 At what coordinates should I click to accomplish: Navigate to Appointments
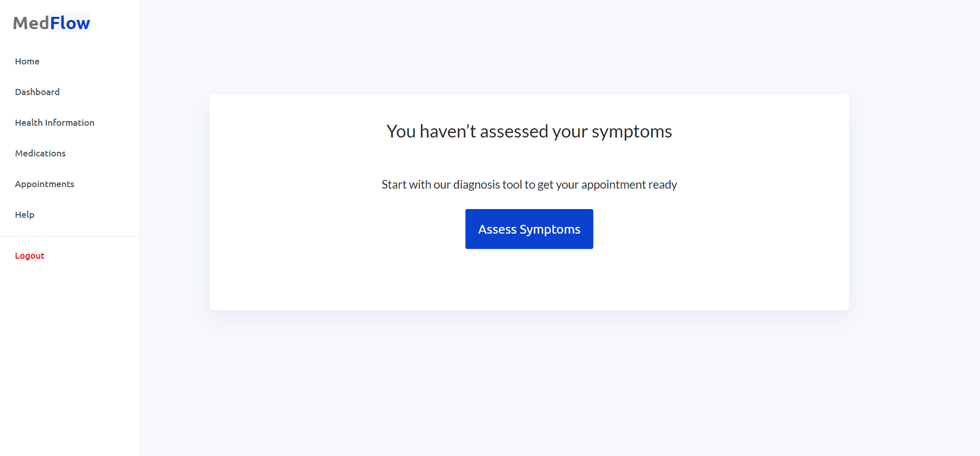44,184
